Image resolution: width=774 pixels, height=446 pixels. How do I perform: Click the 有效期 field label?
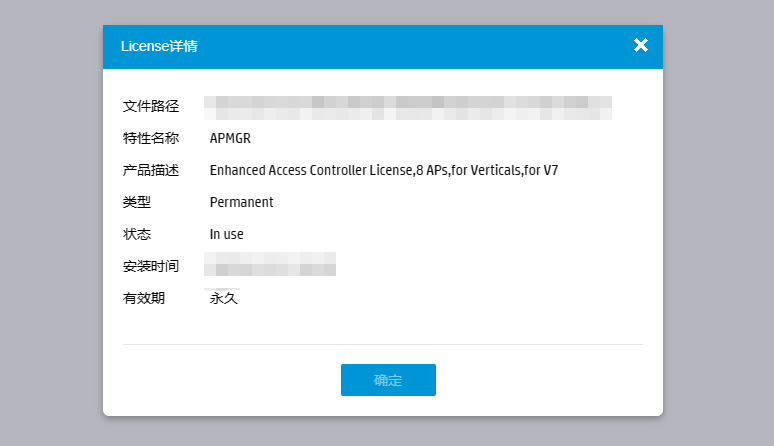point(143,298)
